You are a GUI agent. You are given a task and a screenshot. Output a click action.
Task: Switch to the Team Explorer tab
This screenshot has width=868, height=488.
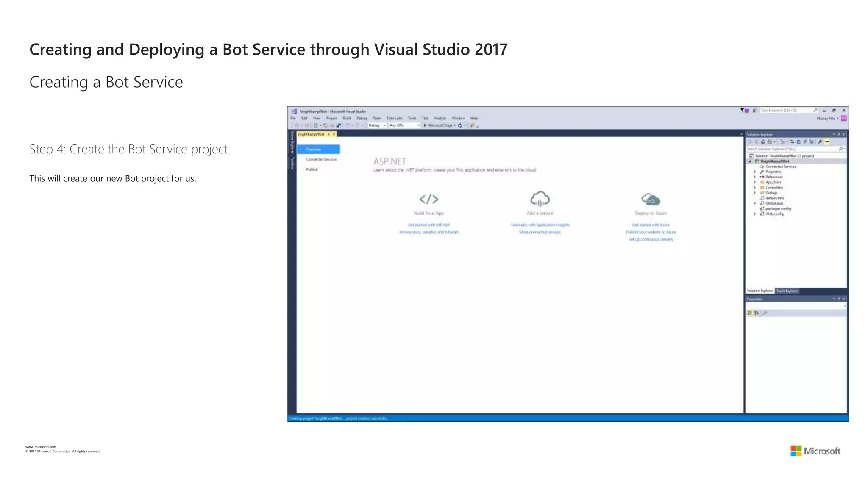tap(787, 291)
